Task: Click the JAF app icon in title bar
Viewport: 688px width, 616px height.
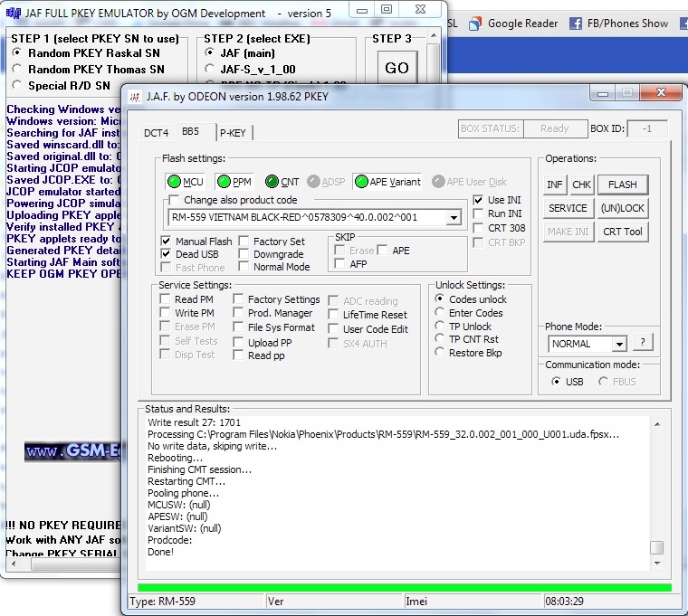Action: click(135, 97)
